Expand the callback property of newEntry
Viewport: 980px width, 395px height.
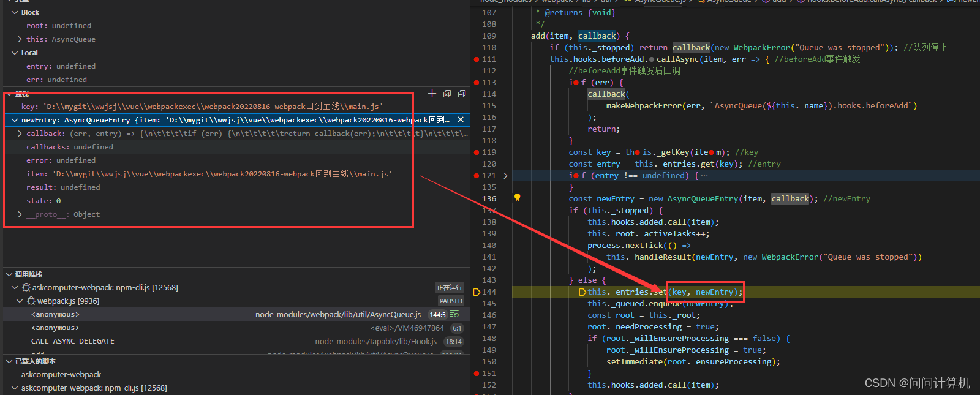(x=20, y=134)
